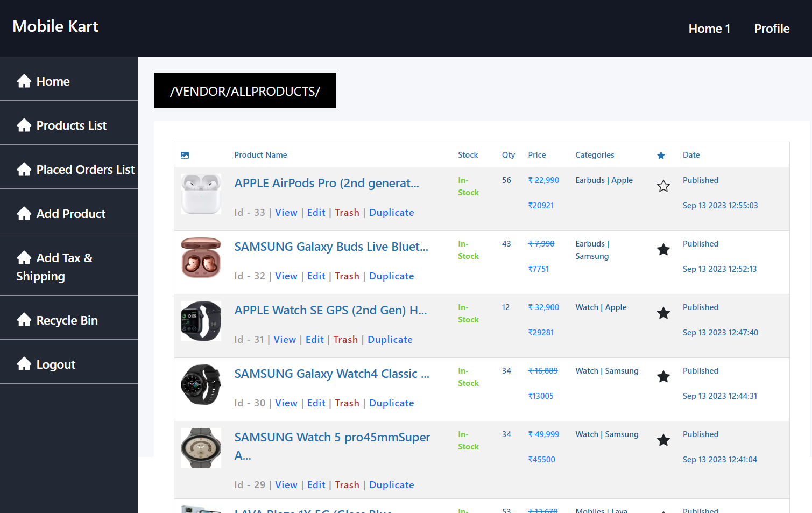Sort by the Stock column header
Image resolution: width=812 pixels, height=513 pixels.
[468, 155]
